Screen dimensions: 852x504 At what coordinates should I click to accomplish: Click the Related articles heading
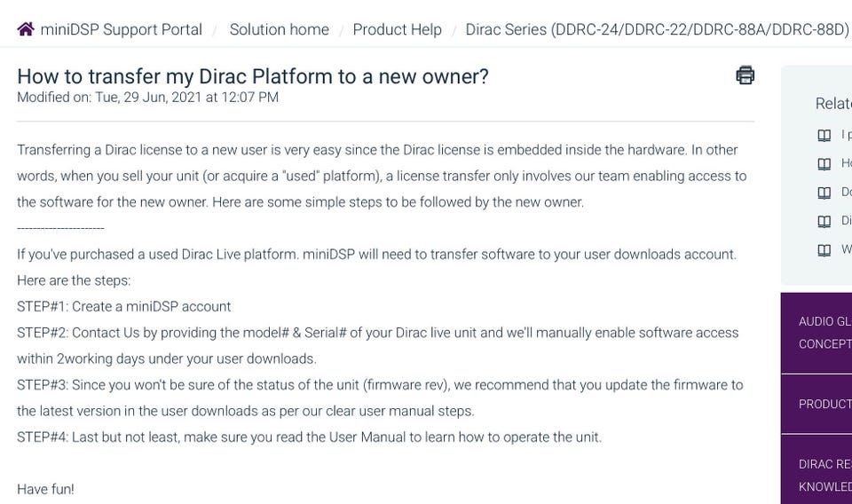tap(833, 103)
